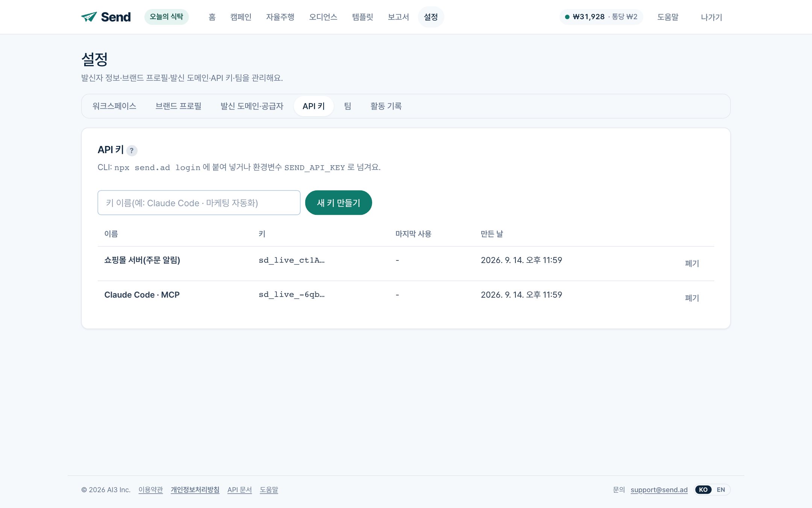Click the Send paper plane logo
Viewport: 812px width, 508px height.
(106, 17)
